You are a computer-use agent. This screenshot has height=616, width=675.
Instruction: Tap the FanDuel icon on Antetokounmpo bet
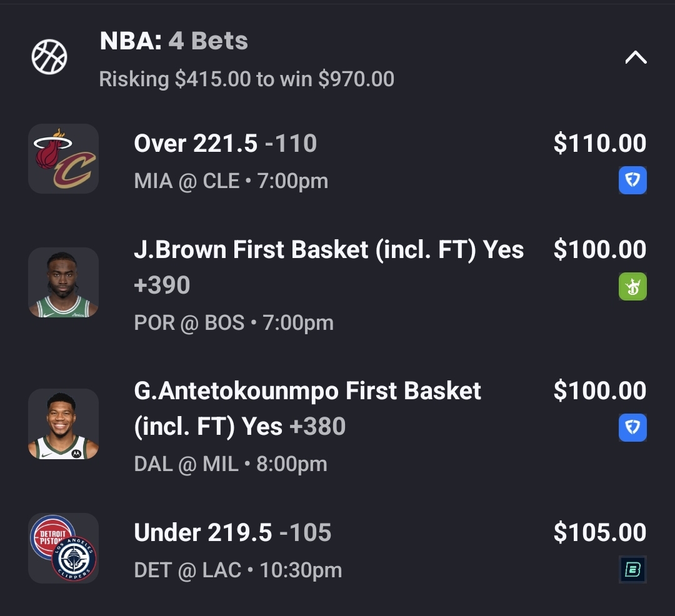pyautogui.click(x=632, y=428)
